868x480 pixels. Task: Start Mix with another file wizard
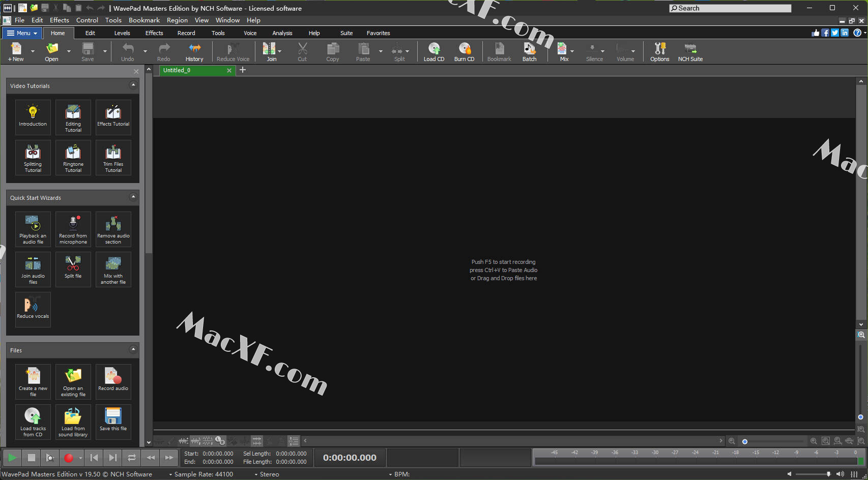pos(113,269)
